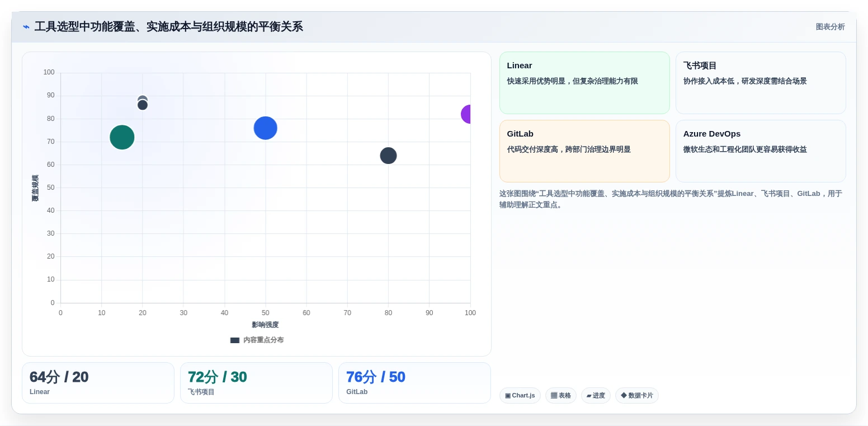
Task: Click the dark bubble at 80
Action: tap(388, 156)
